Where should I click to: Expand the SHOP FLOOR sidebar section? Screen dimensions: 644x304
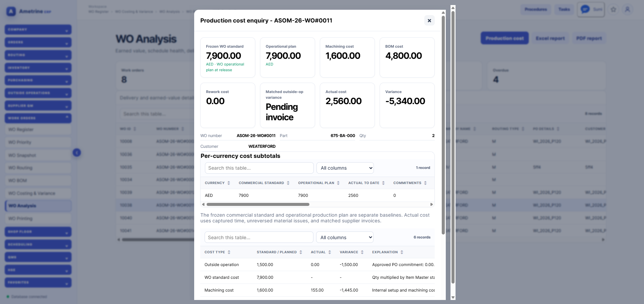38,232
